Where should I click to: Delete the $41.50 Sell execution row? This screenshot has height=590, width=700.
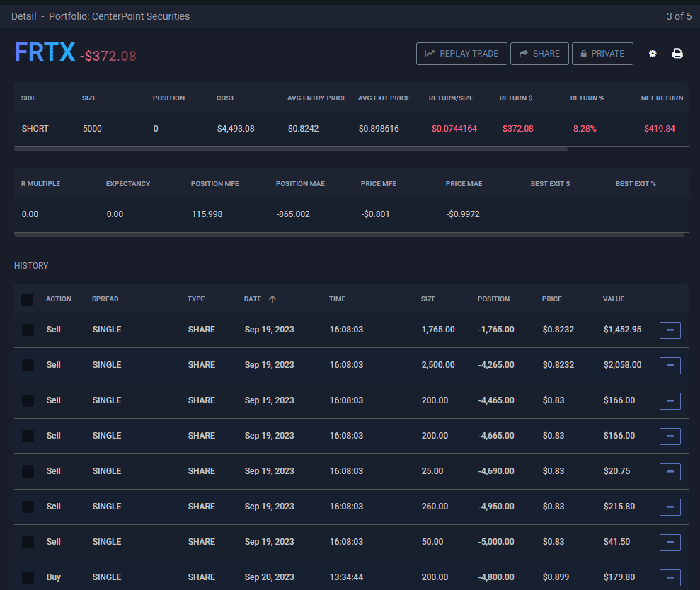(670, 542)
